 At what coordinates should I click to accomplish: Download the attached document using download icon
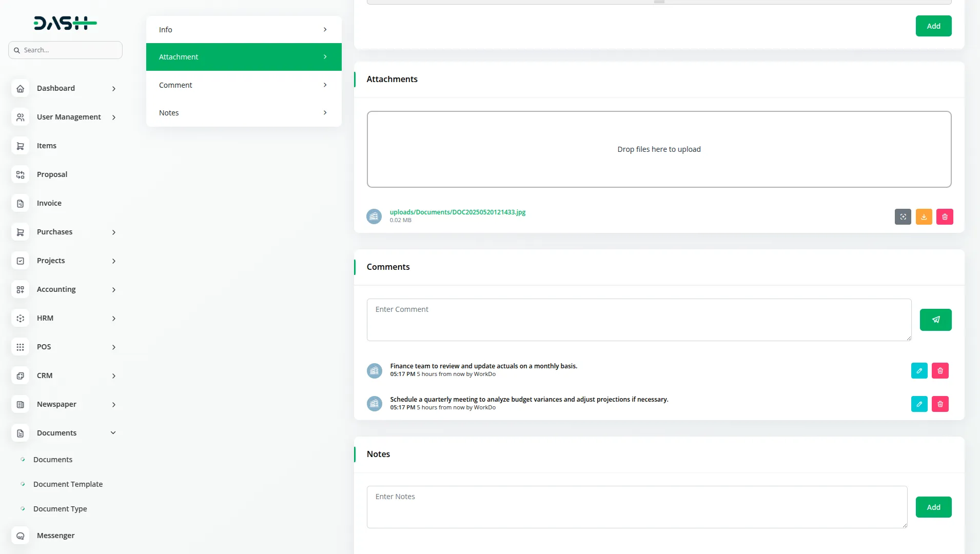coord(924,216)
